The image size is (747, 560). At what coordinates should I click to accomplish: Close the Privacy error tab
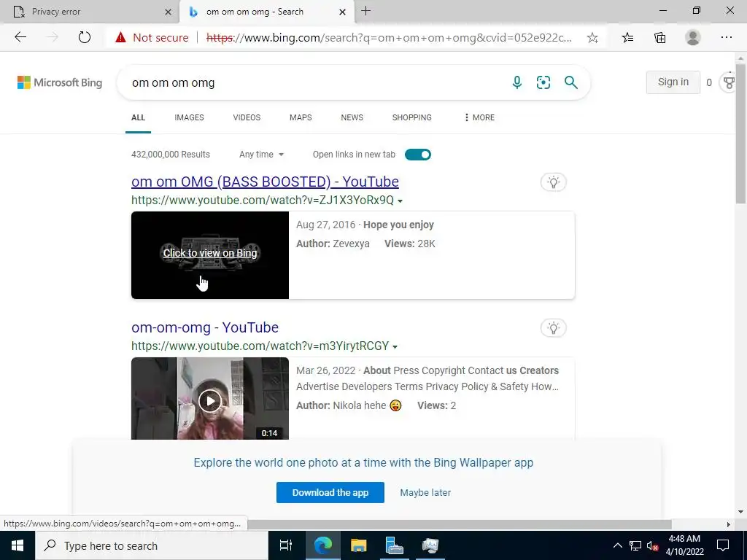click(168, 12)
